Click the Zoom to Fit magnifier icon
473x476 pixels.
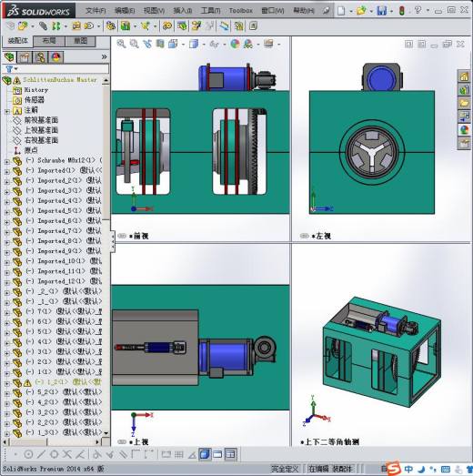tap(121, 44)
